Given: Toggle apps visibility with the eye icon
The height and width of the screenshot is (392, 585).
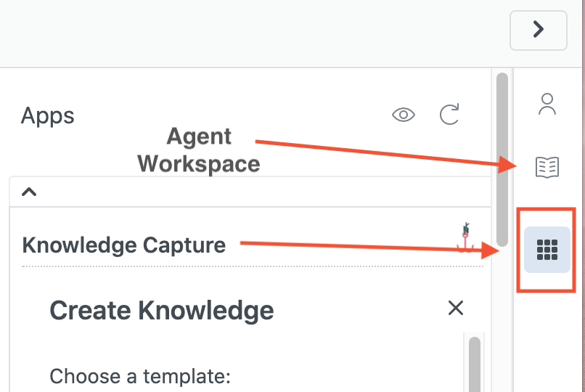Looking at the screenshot, I should pyautogui.click(x=403, y=115).
